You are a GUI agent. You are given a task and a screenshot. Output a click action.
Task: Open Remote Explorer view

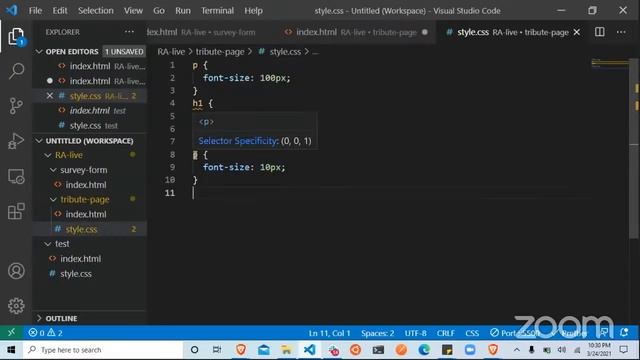[x=16, y=176]
